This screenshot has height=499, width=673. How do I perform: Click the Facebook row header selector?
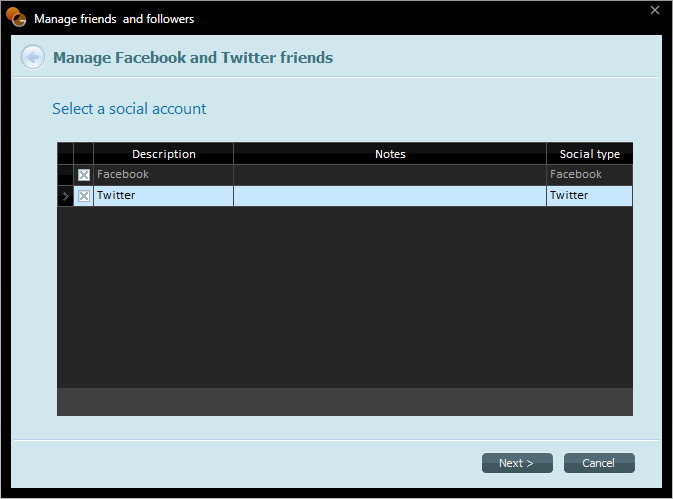pos(65,175)
